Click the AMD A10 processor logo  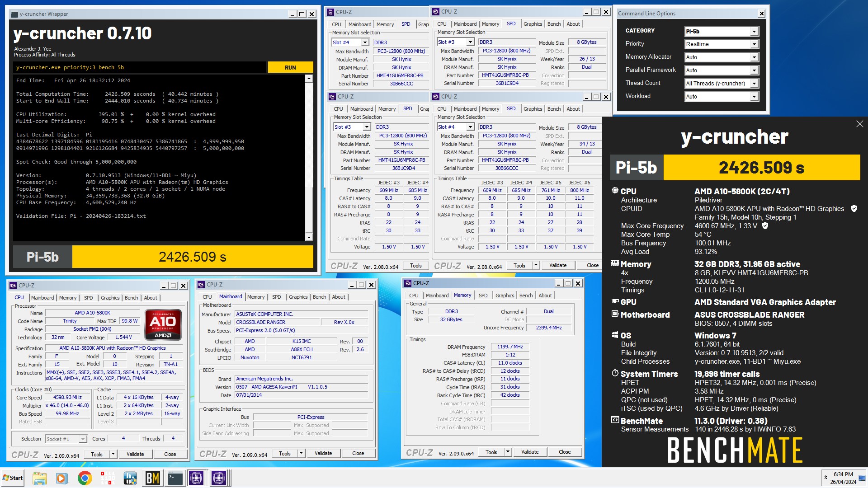click(163, 324)
